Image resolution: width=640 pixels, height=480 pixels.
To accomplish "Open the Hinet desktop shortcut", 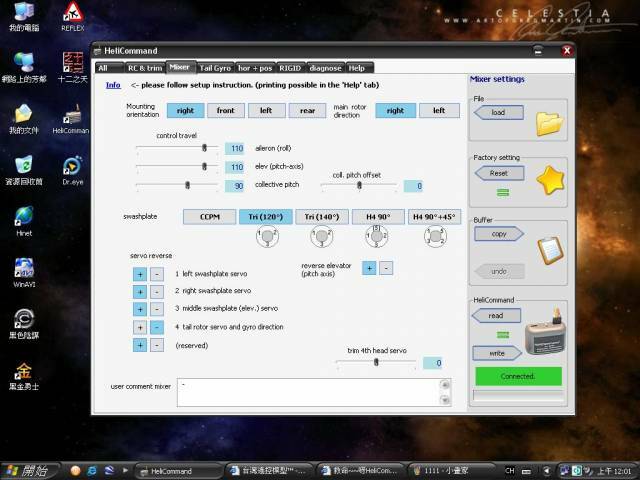I will click(22, 216).
